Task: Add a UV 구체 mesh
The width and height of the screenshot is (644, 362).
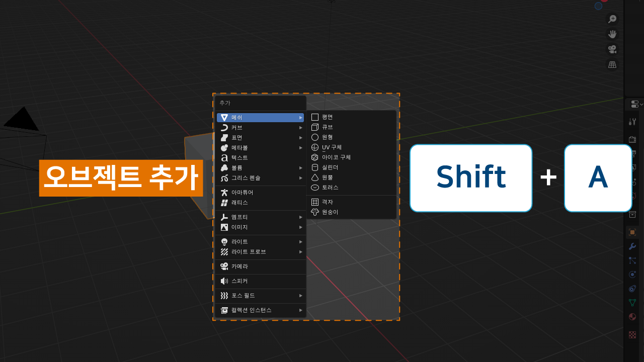Action: 332,147
